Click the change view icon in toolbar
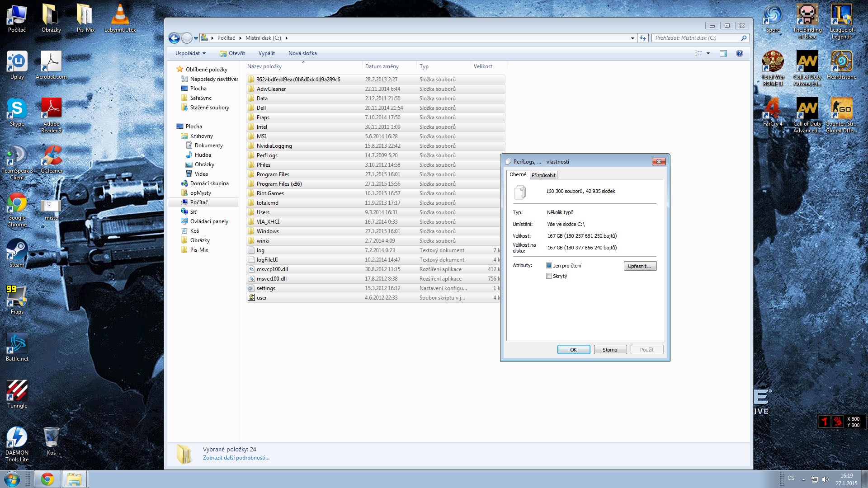 pyautogui.click(x=698, y=53)
